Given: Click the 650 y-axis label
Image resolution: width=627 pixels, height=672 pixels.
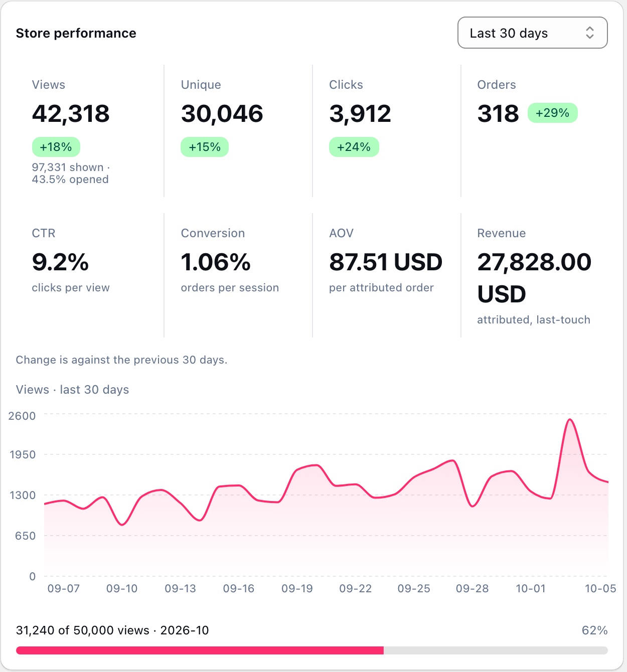Looking at the screenshot, I should click(x=26, y=536).
